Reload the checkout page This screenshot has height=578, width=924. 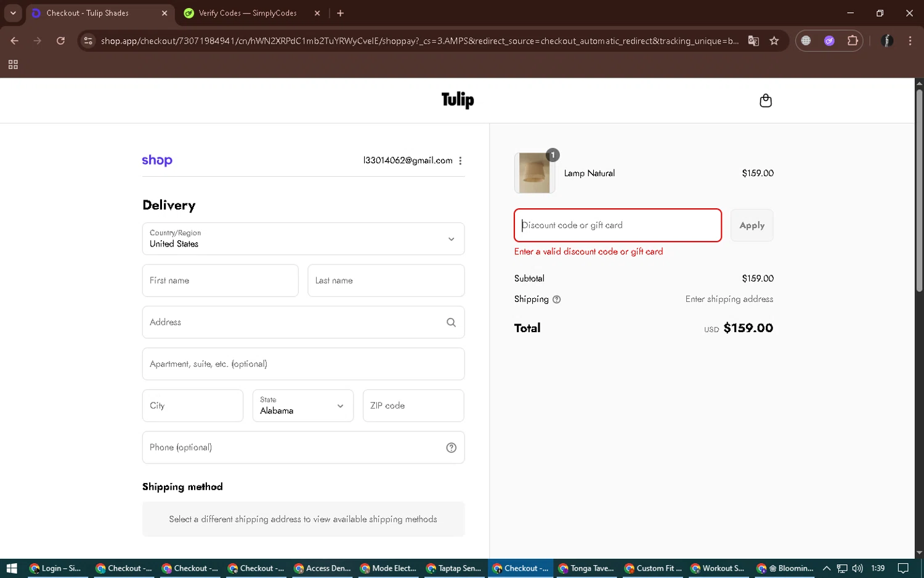60,41
